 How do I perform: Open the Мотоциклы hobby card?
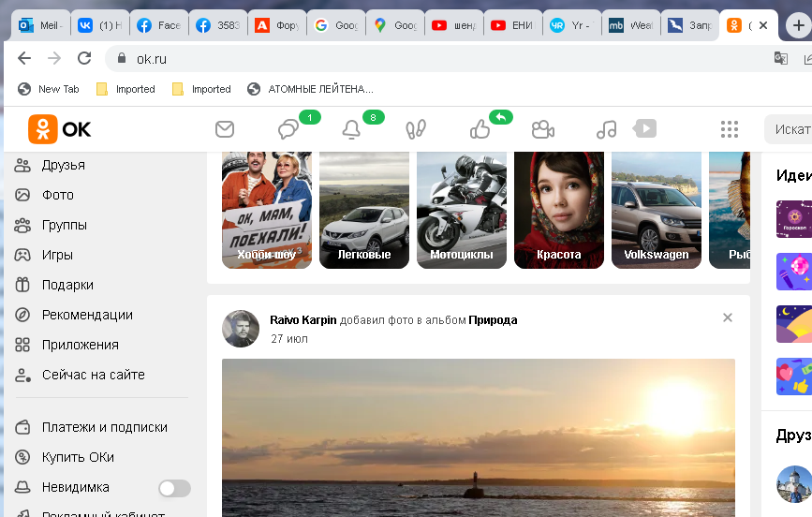click(x=462, y=210)
